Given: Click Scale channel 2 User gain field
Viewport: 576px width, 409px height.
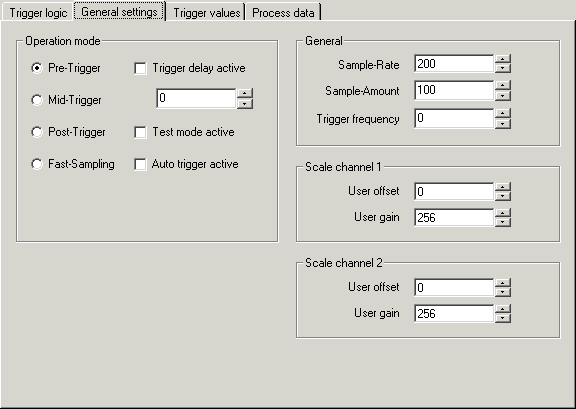Looking at the screenshot, I should (454, 313).
